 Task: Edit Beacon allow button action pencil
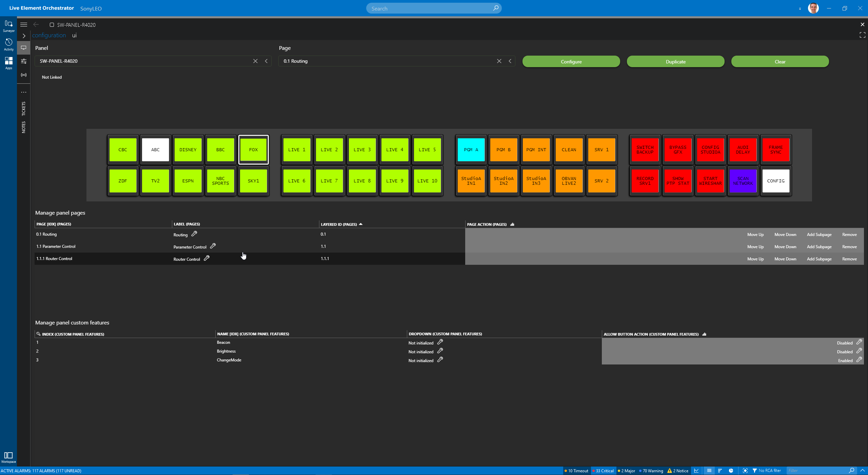[859, 342]
